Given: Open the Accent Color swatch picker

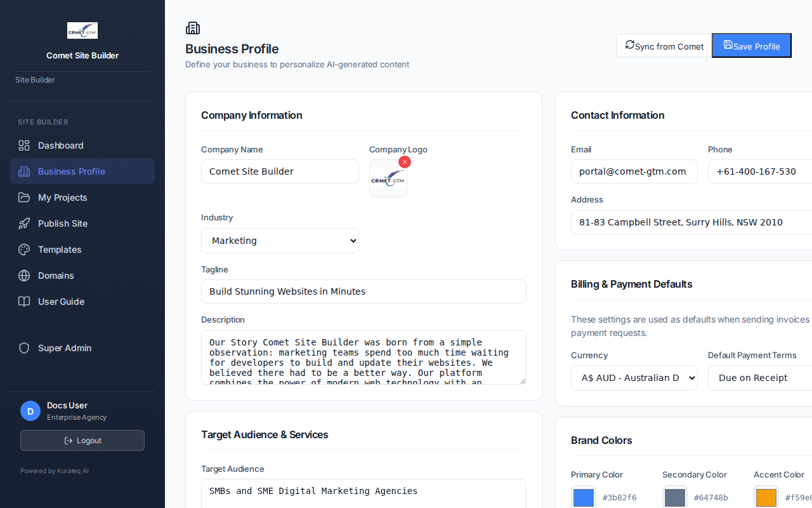Looking at the screenshot, I should click(x=766, y=498).
